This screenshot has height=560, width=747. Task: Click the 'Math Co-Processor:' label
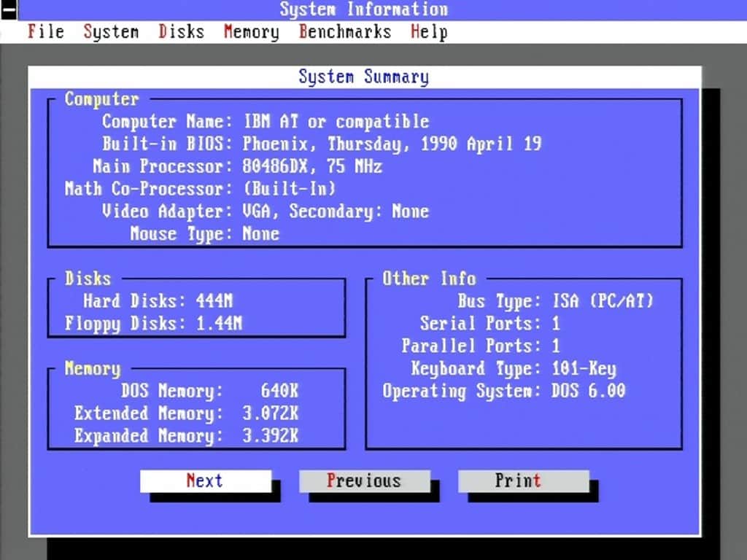click(149, 189)
